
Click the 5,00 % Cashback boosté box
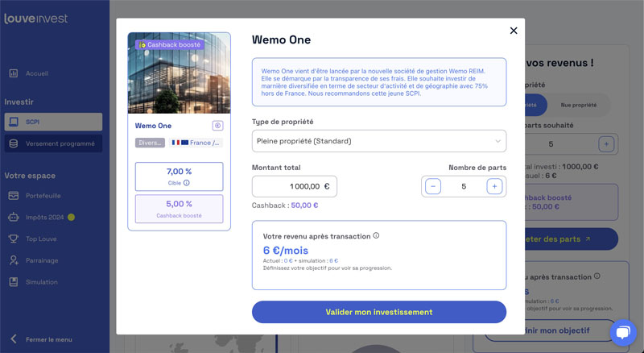click(x=179, y=209)
